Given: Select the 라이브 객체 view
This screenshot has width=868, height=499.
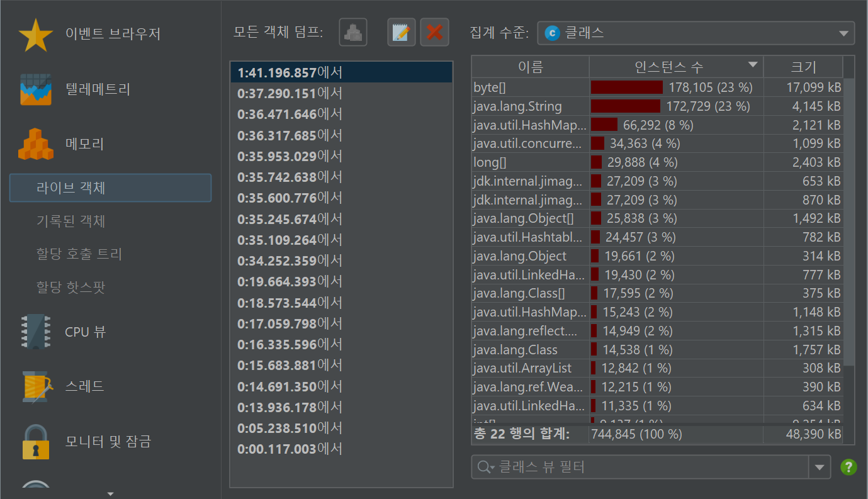Looking at the screenshot, I should point(110,188).
